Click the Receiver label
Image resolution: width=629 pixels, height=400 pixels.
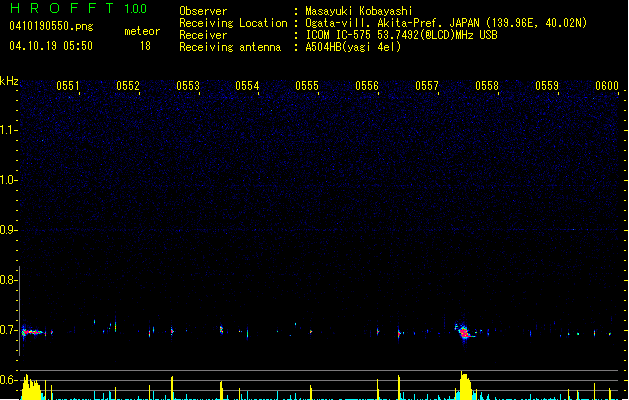(203, 35)
